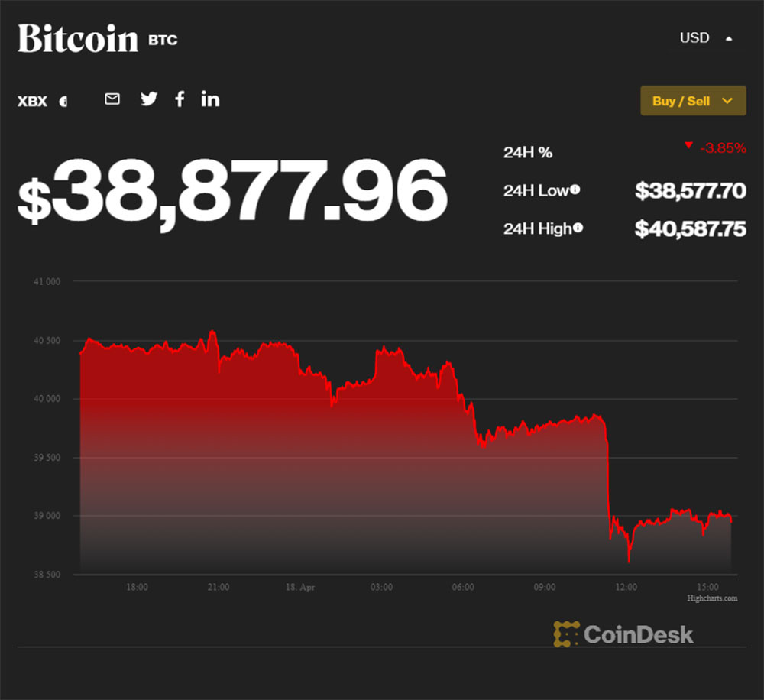Share via the email envelope icon
Viewport: 764px width, 700px height.
tap(112, 99)
